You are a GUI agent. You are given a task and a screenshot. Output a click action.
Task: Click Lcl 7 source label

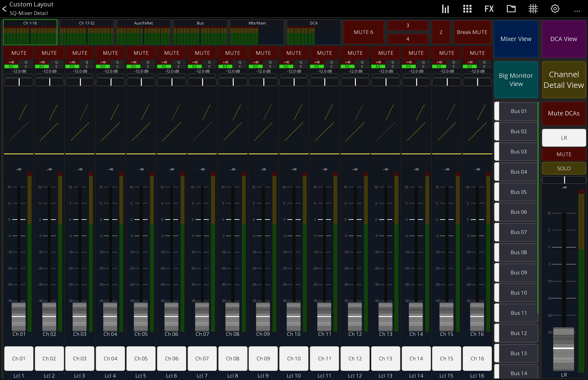(x=202, y=376)
